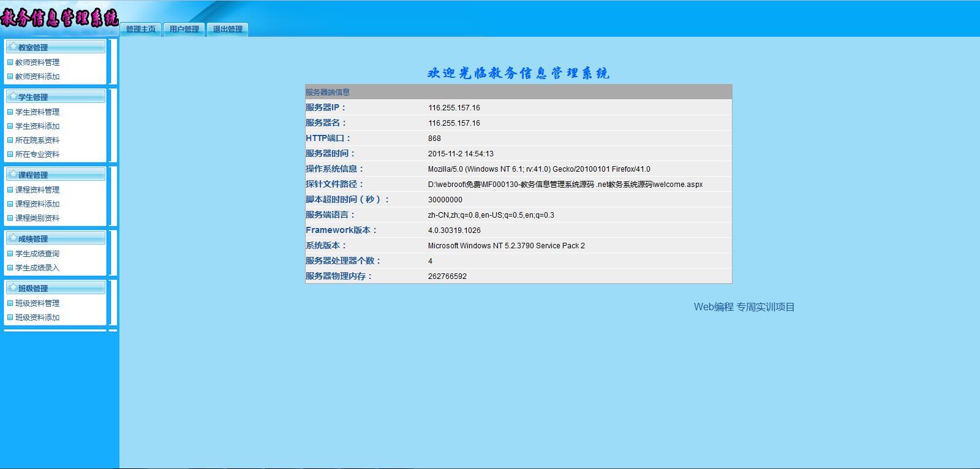The height and width of the screenshot is (469, 980).
Task: Click the script timeout value 30000000
Action: tap(445, 200)
